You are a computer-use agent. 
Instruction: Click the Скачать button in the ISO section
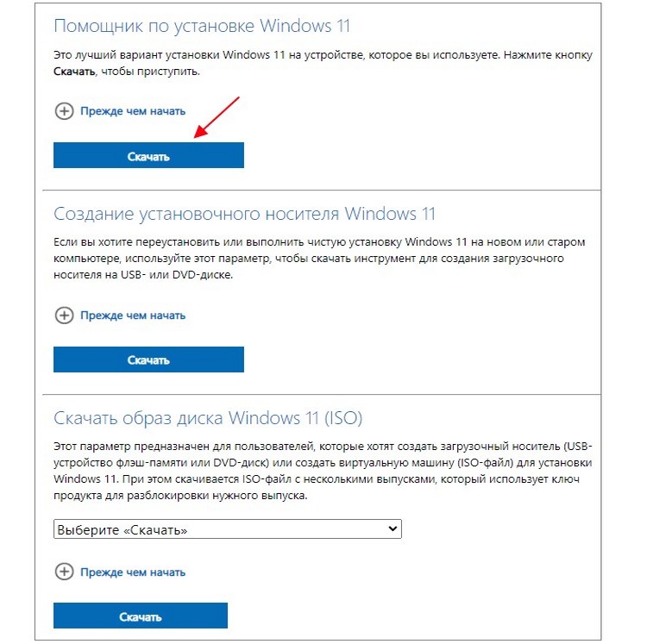tap(141, 616)
